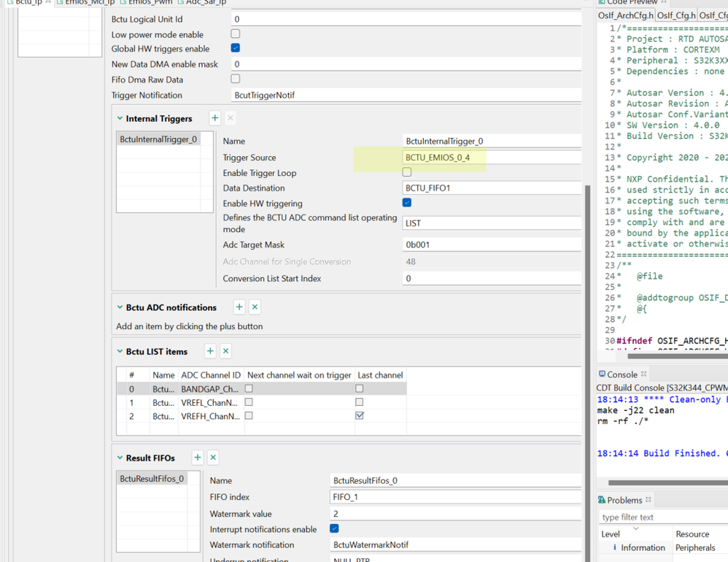The height and width of the screenshot is (562, 728).
Task: Switch to the Emios_Pwm tab
Action: click(146, 2)
